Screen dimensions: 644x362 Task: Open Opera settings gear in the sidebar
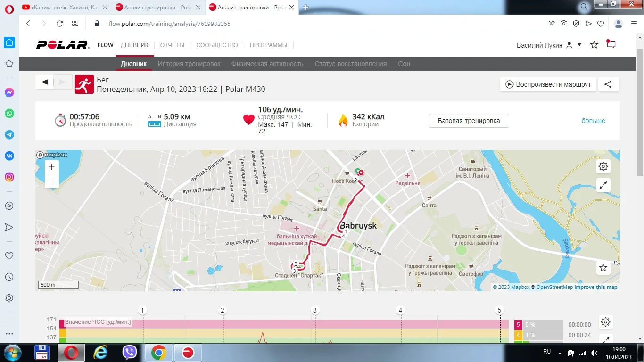(x=9, y=298)
